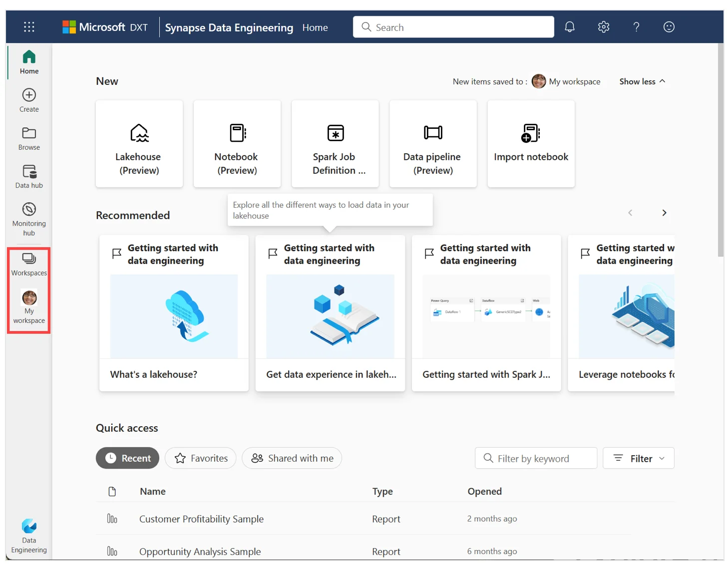
Task: Create a new Lakehouse (Preview)
Action: pos(139,144)
